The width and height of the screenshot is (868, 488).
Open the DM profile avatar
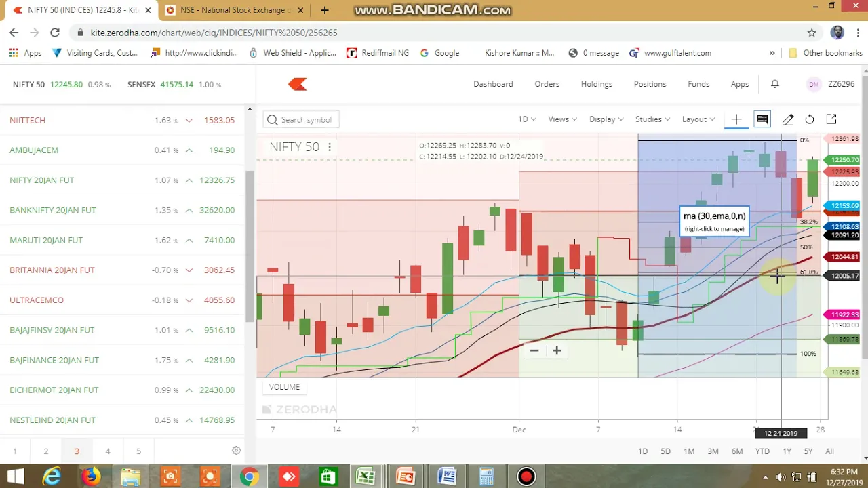click(814, 84)
